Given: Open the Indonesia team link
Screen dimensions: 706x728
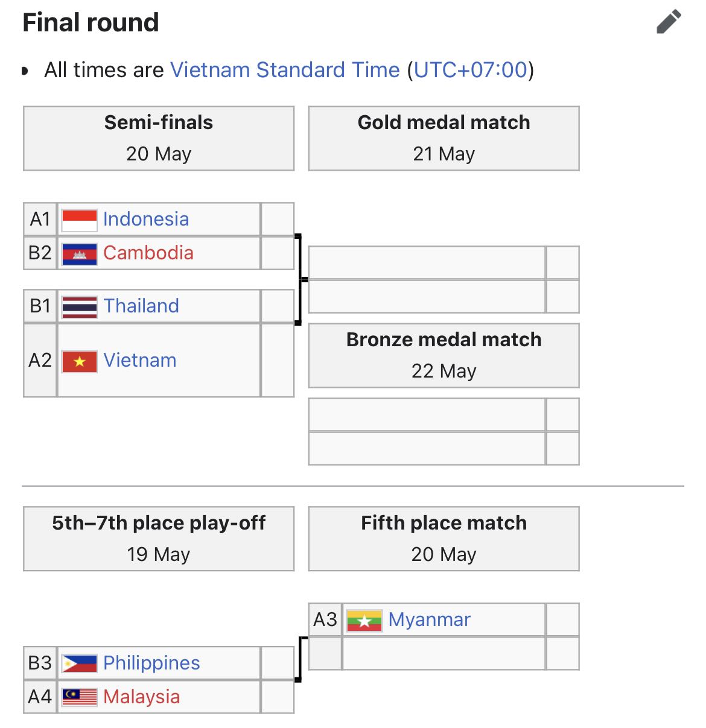Looking at the screenshot, I should (x=146, y=219).
